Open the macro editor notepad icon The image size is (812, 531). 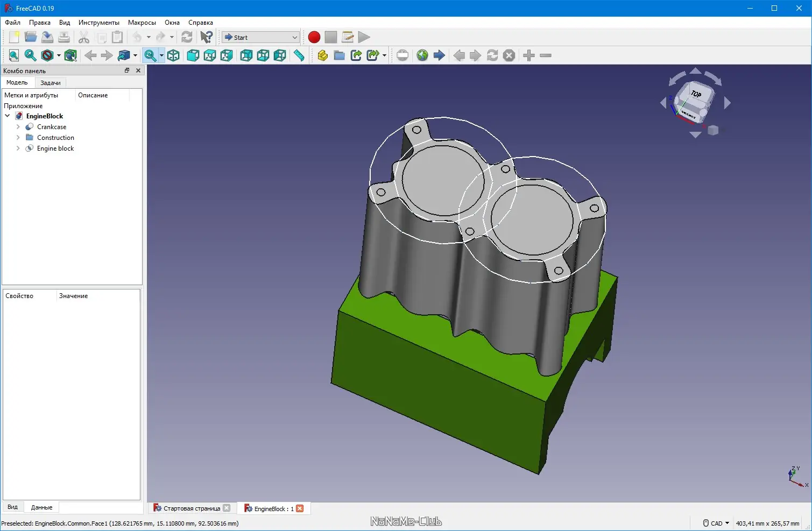[348, 37]
